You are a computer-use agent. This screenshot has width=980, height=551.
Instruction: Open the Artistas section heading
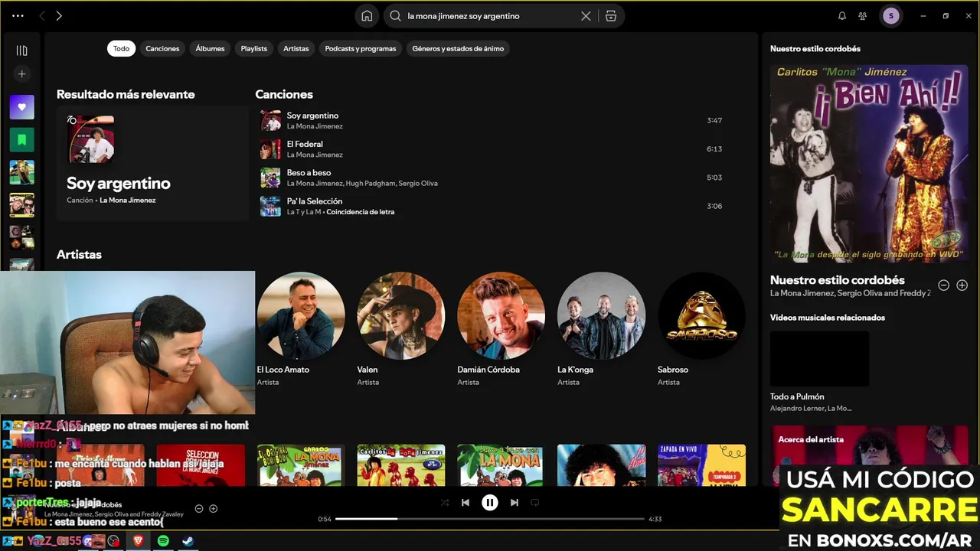pos(79,254)
